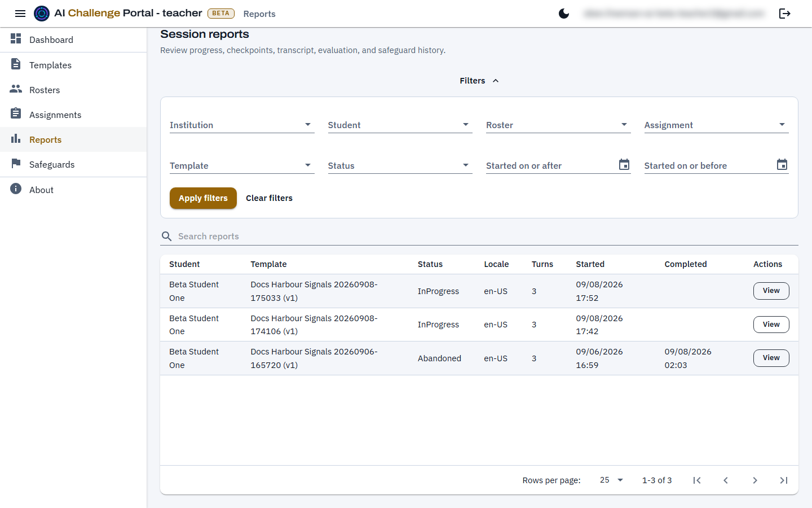The height and width of the screenshot is (508, 812).
Task: Open Templates from sidebar
Action: [73, 65]
